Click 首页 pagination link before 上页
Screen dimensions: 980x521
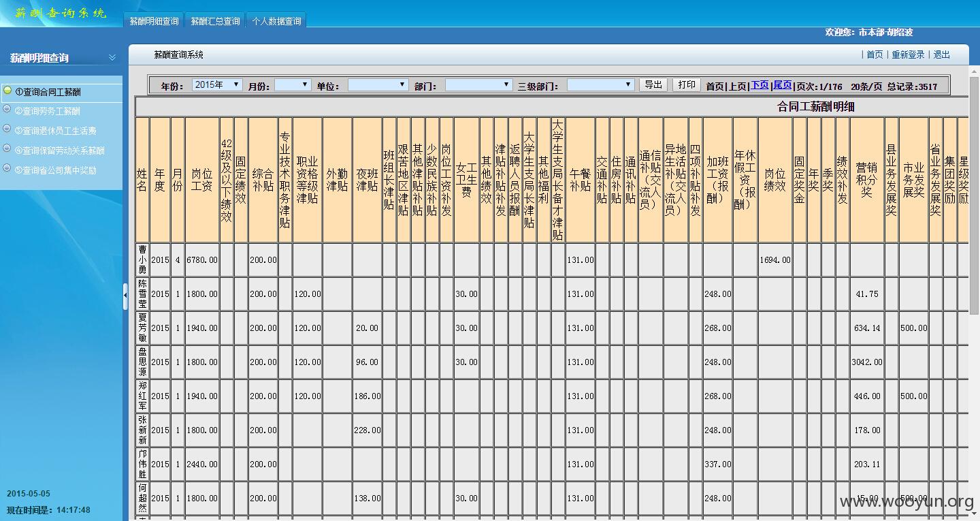pos(715,86)
